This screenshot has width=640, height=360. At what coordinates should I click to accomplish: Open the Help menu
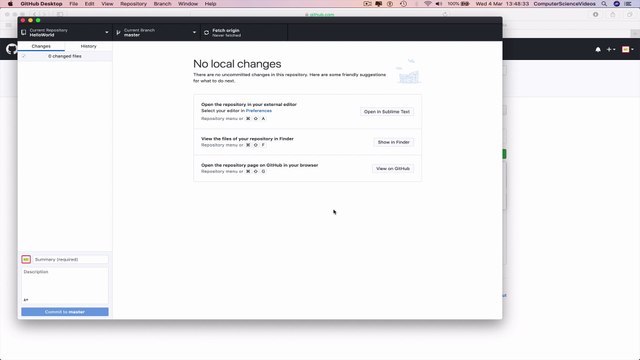[x=210, y=4]
